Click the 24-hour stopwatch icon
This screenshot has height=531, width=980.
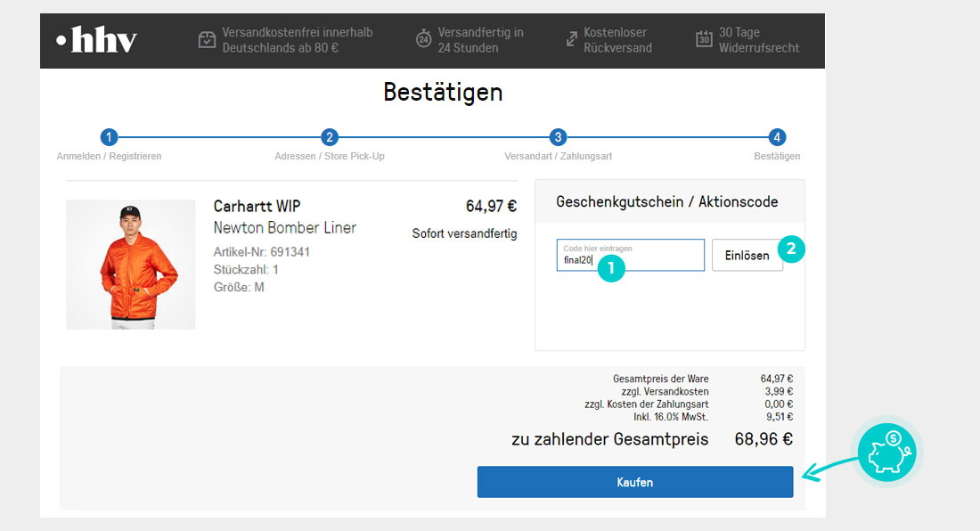tap(424, 38)
